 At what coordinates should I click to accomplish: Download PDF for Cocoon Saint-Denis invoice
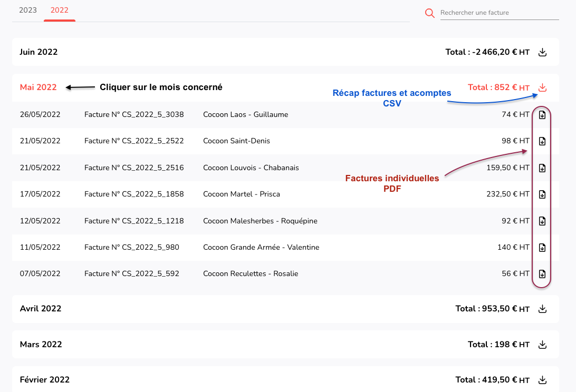point(542,141)
